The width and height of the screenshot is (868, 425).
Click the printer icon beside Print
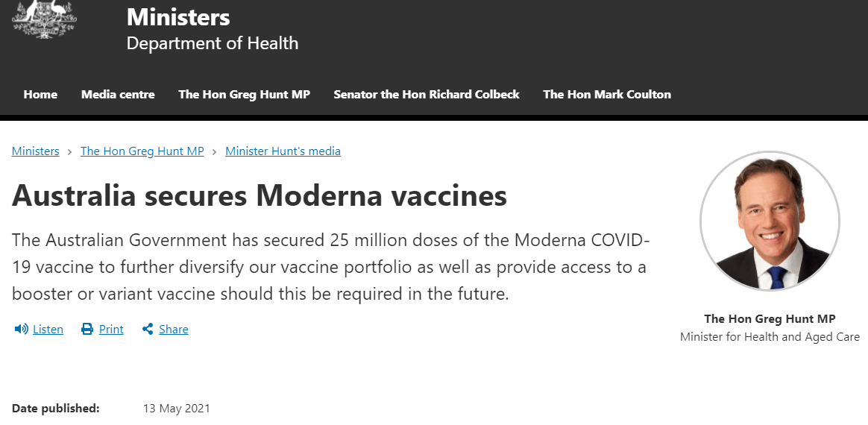(x=87, y=330)
